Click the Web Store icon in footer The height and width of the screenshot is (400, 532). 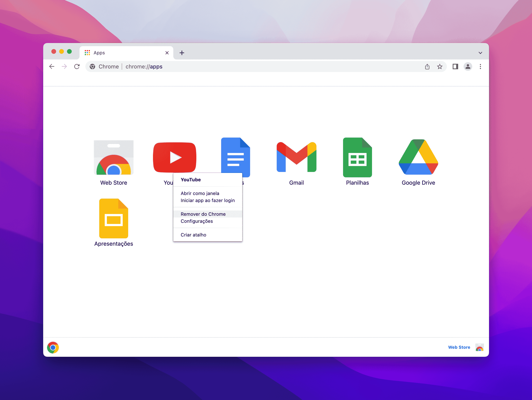point(479,348)
